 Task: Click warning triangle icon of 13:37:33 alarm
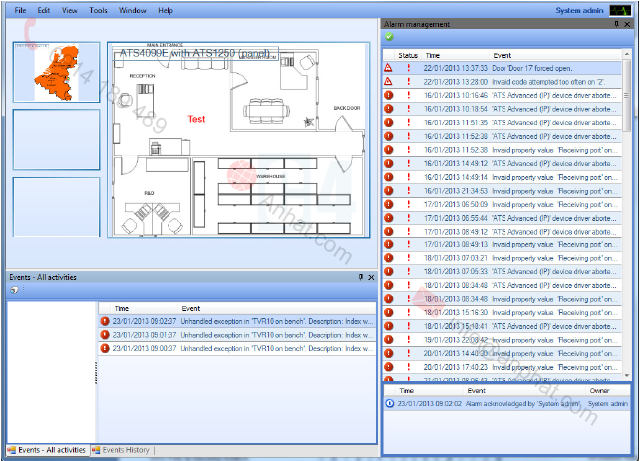pyautogui.click(x=388, y=68)
